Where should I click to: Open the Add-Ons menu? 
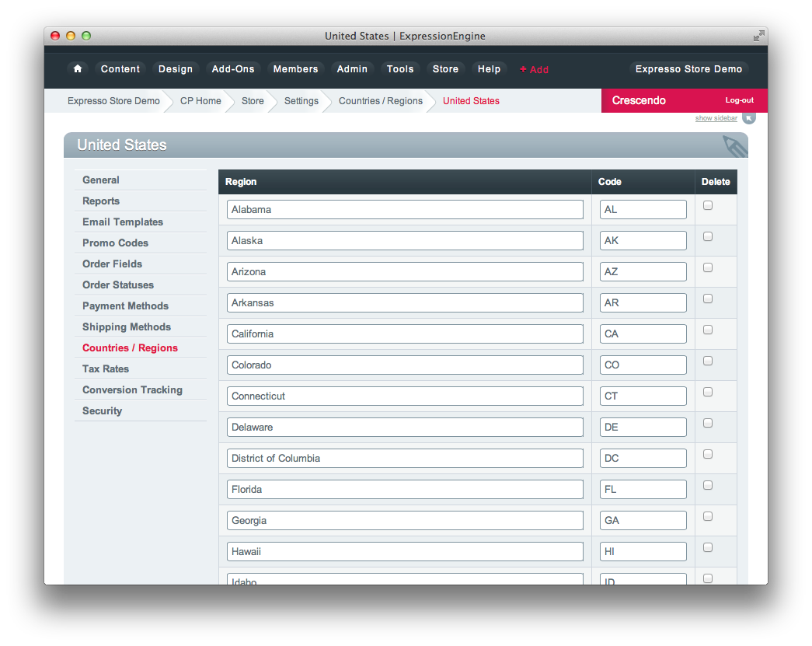(233, 69)
